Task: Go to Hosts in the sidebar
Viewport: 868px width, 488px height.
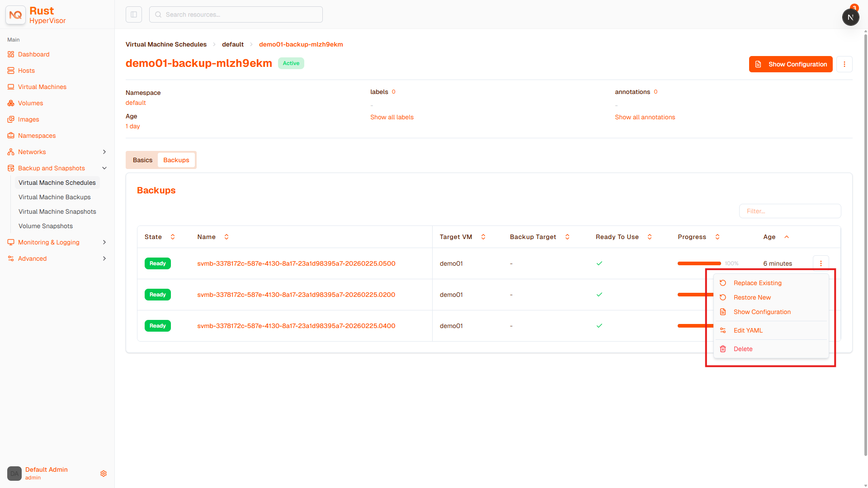Action: coord(26,70)
